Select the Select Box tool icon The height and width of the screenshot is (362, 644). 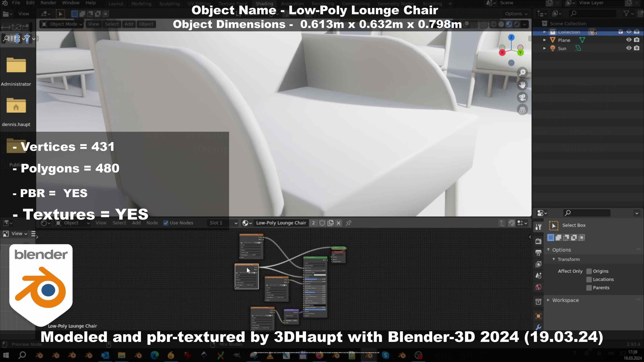(553, 226)
